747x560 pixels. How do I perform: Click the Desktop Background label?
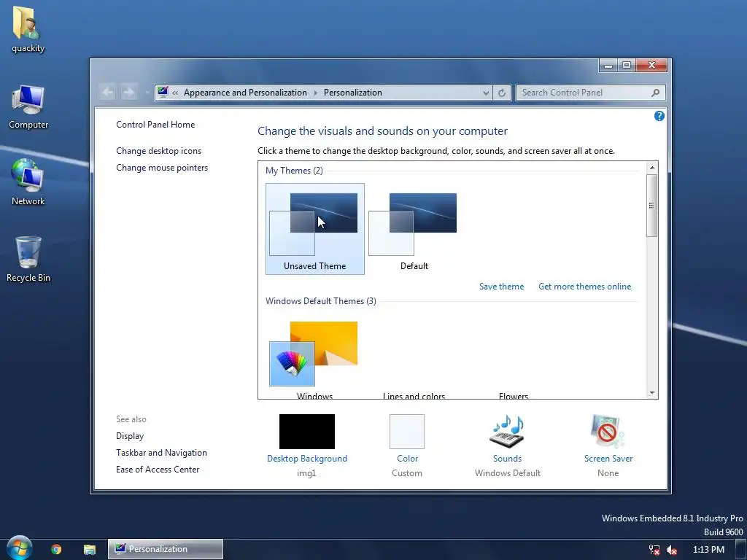tap(307, 459)
